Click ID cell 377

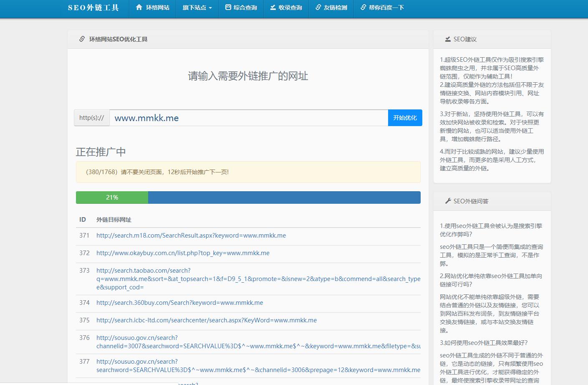point(84,362)
